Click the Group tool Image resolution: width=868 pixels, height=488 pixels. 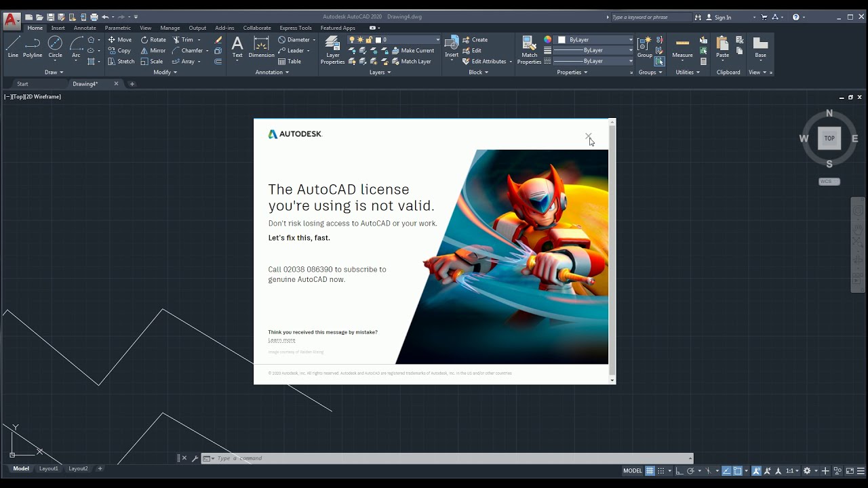(644, 47)
